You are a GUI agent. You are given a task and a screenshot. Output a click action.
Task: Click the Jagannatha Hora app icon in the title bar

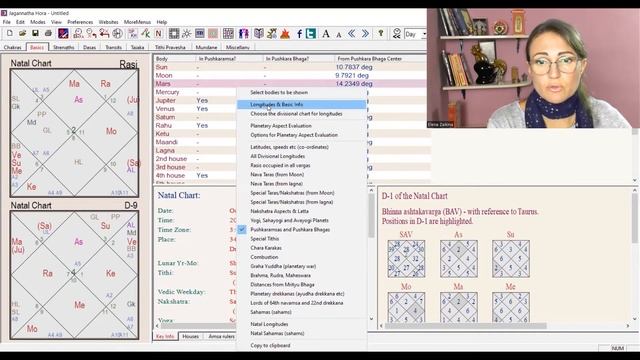(x=4, y=13)
